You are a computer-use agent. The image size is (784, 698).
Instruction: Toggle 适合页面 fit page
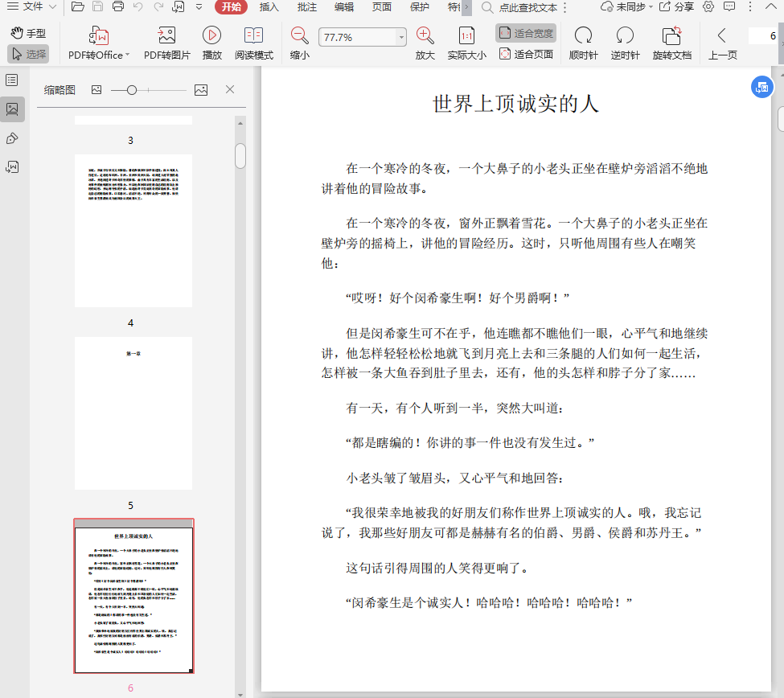526,54
